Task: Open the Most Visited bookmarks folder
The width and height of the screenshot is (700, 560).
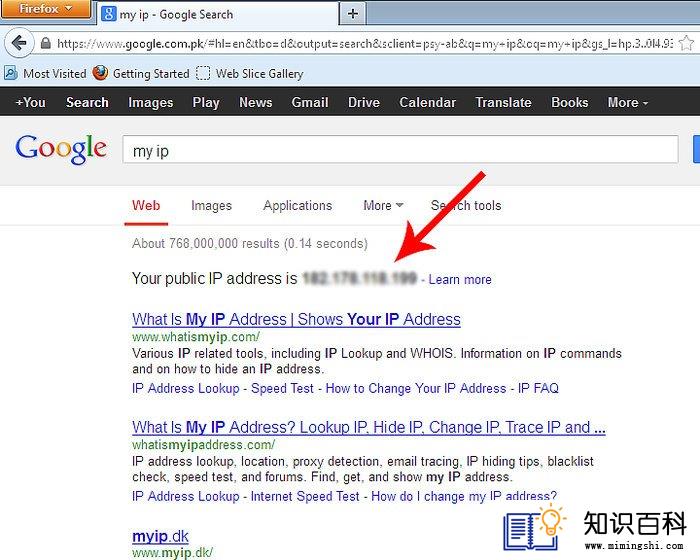Action: [45, 73]
